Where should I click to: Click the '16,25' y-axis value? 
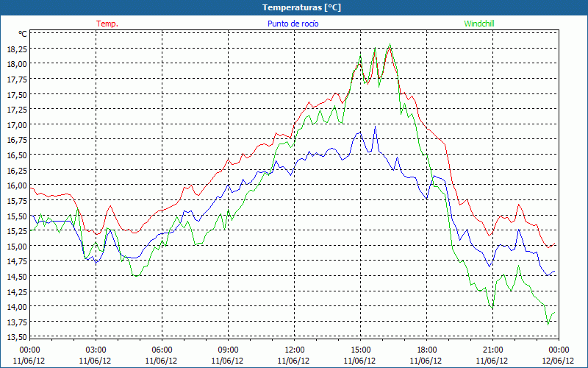[x=17, y=171]
